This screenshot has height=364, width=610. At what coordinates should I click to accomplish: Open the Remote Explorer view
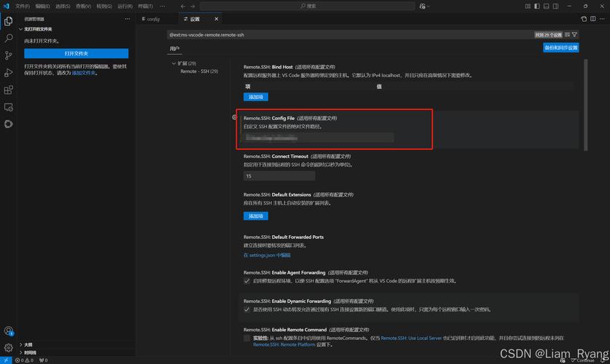[9, 107]
